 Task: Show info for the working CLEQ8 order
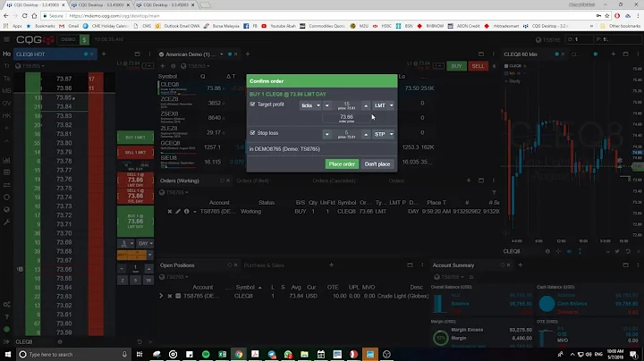(186, 211)
